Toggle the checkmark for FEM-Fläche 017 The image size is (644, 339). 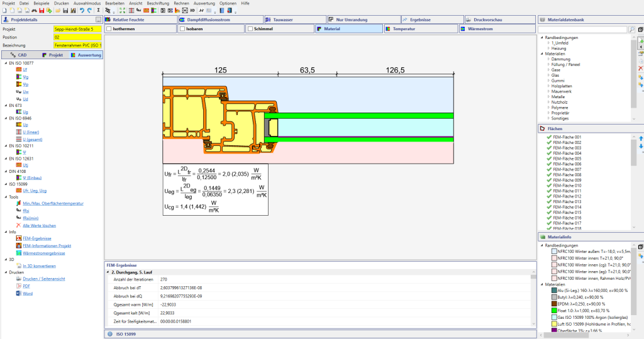point(549,223)
